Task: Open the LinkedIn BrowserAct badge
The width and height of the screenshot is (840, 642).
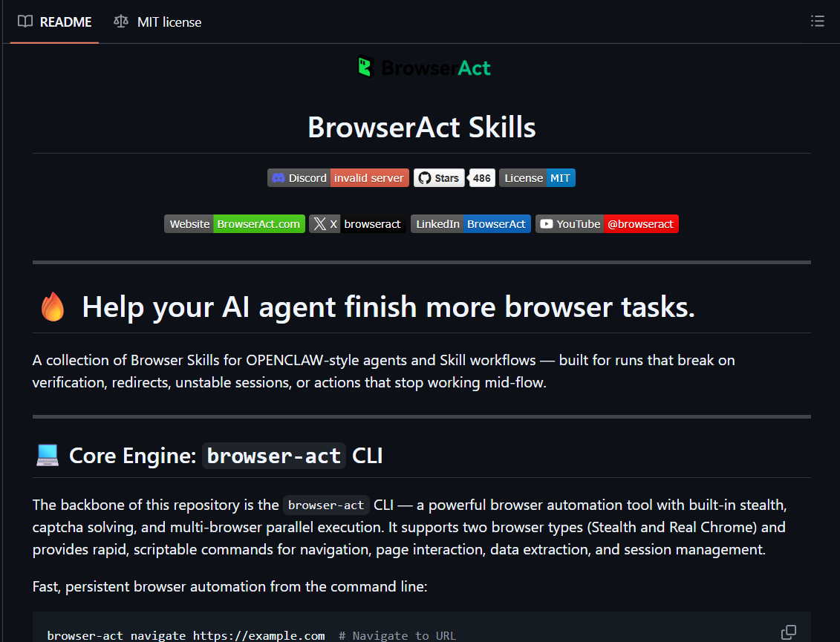Action: (x=471, y=224)
